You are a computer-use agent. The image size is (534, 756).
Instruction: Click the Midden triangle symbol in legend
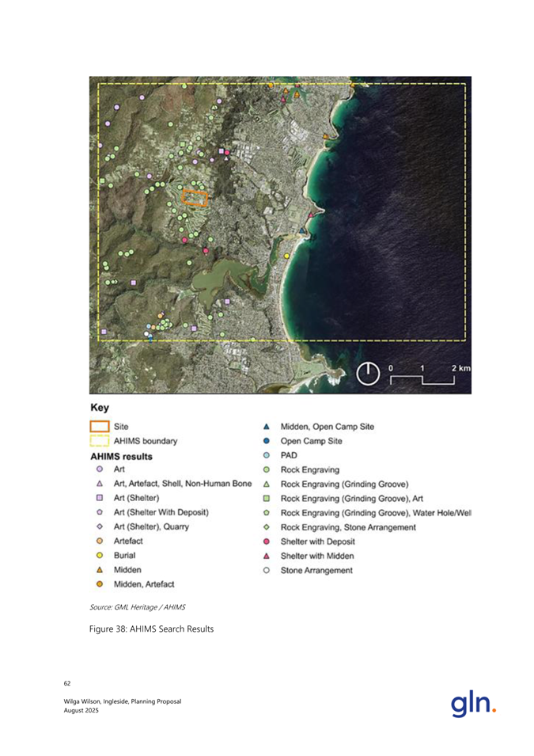(x=100, y=569)
